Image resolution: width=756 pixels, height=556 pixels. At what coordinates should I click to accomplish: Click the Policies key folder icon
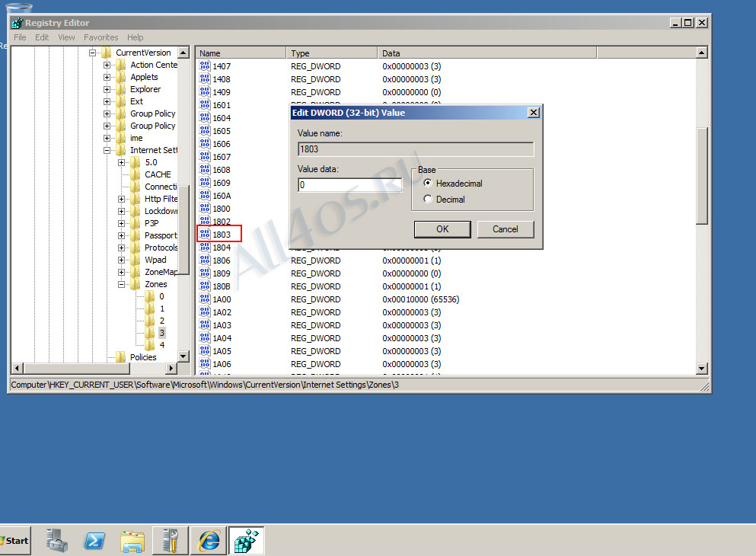(121, 357)
